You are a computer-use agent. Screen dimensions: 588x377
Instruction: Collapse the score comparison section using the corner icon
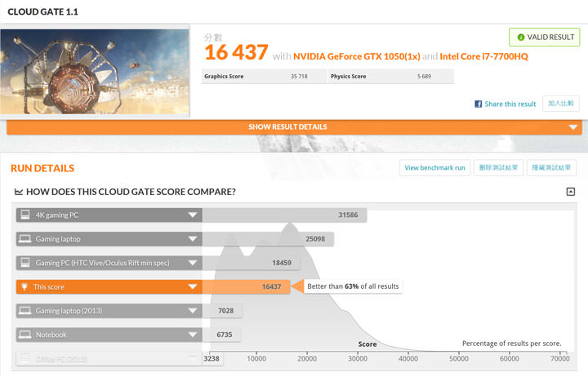pyautogui.click(x=570, y=192)
